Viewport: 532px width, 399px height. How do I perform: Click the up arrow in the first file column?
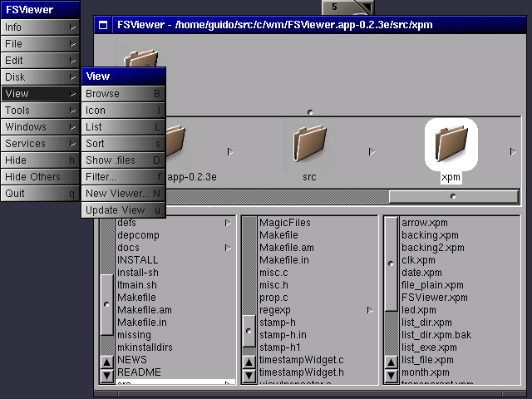(x=106, y=362)
